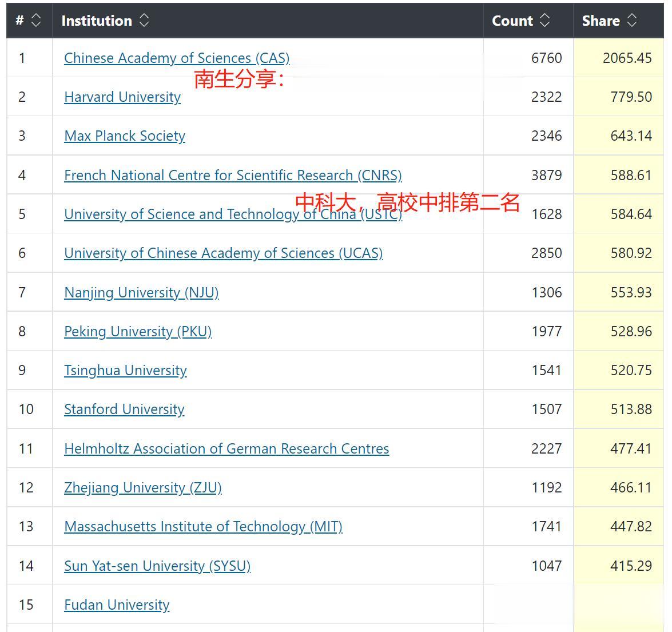Select count value 2227 for Helmholtz
This screenshot has height=632, width=672.
(x=546, y=448)
